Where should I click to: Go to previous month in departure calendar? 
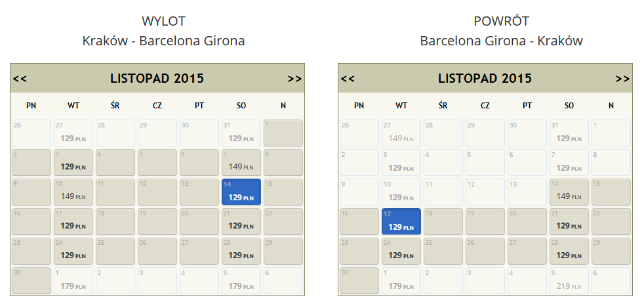[x=20, y=79]
